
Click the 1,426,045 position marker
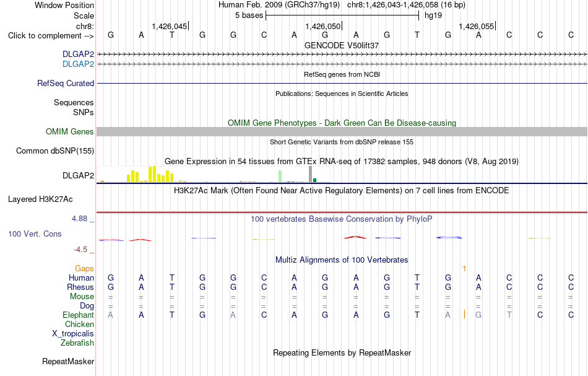pos(169,26)
